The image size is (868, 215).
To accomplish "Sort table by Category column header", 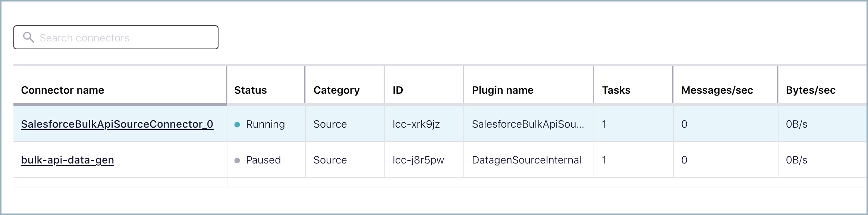I will pos(336,90).
